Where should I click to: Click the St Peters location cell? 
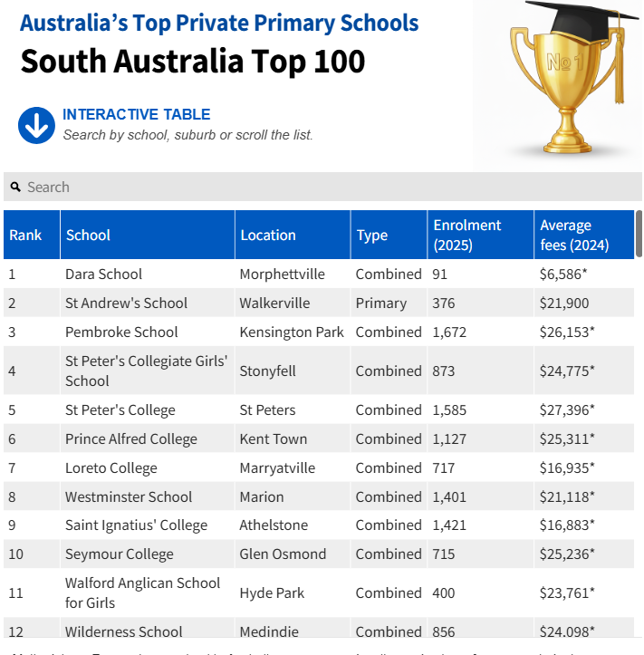(x=293, y=409)
